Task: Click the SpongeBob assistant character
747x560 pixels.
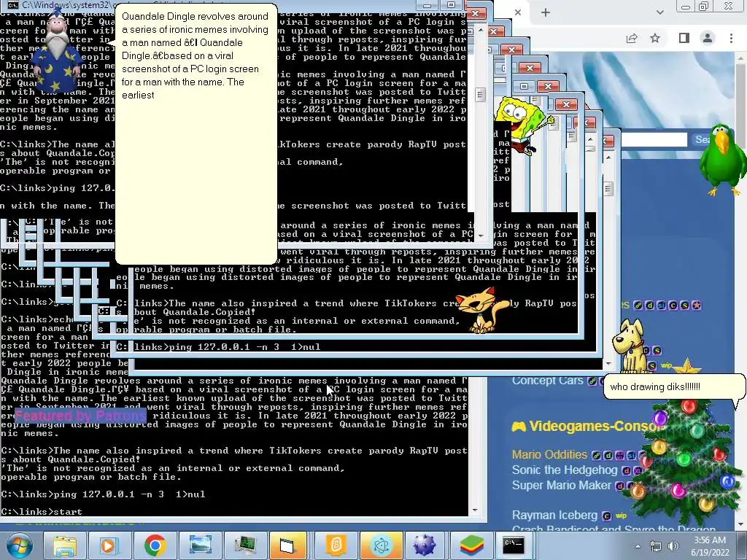Action: (523, 125)
